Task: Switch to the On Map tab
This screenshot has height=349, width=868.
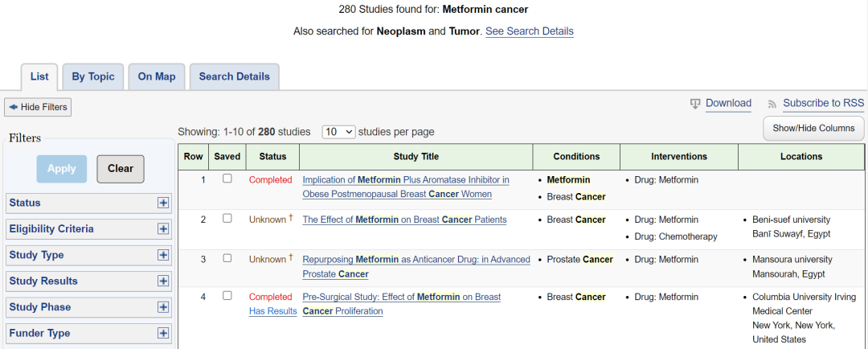Action: pos(157,77)
